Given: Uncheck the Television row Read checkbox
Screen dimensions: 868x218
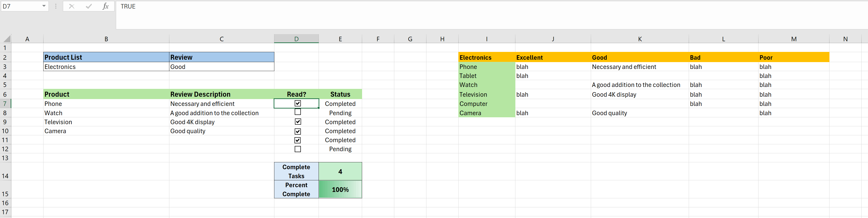Looking at the screenshot, I should (298, 122).
